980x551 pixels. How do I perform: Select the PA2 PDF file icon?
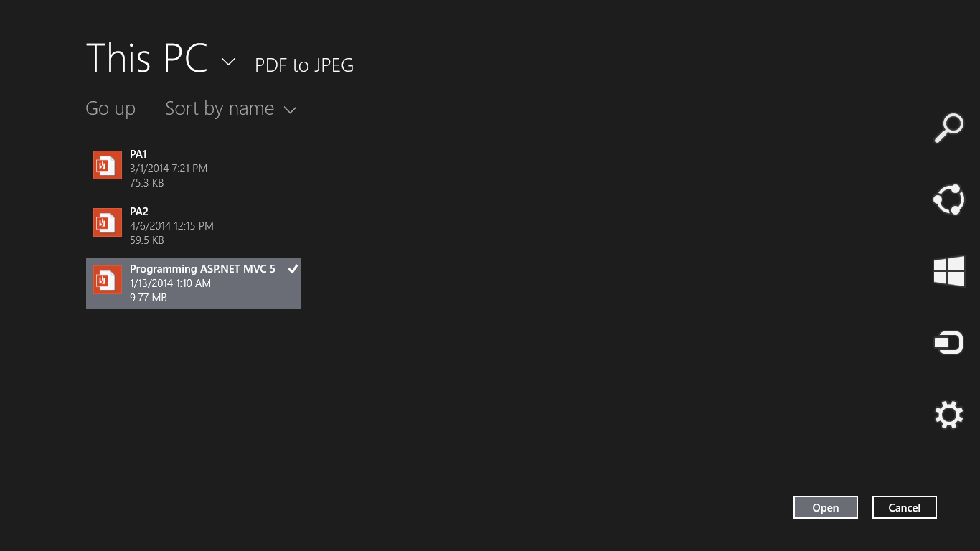(x=108, y=222)
